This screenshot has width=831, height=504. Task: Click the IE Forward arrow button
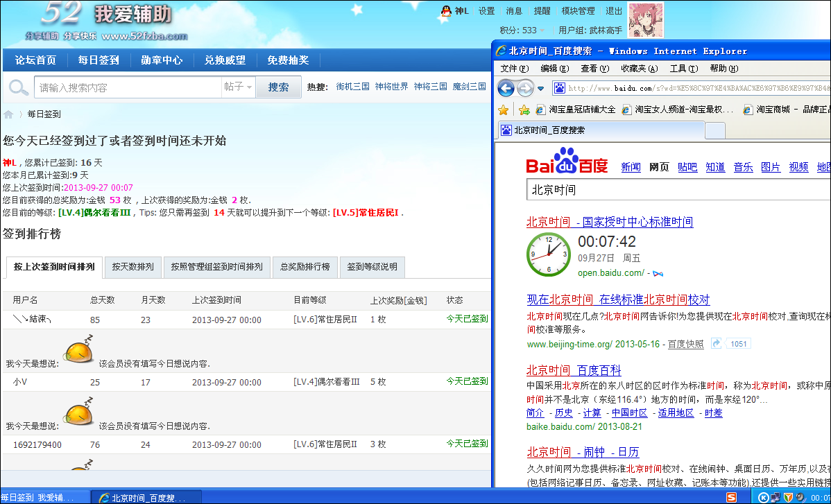[x=525, y=88]
